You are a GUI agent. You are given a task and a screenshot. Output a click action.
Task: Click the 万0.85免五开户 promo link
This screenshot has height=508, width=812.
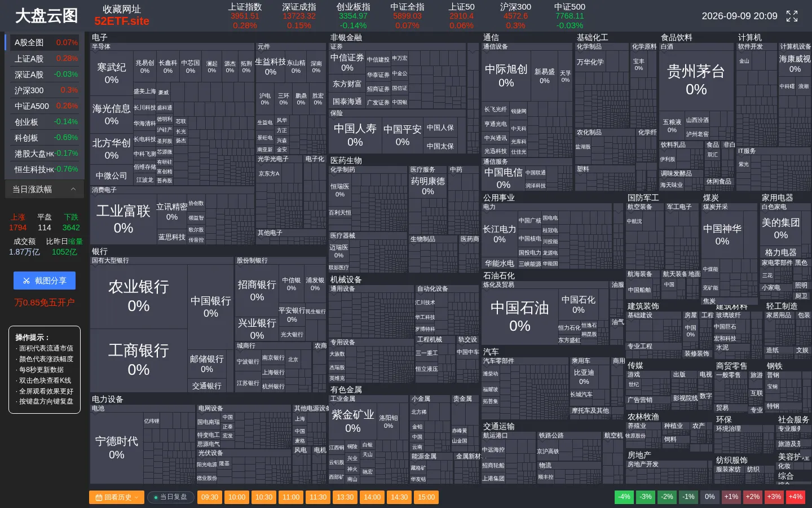pos(45,303)
